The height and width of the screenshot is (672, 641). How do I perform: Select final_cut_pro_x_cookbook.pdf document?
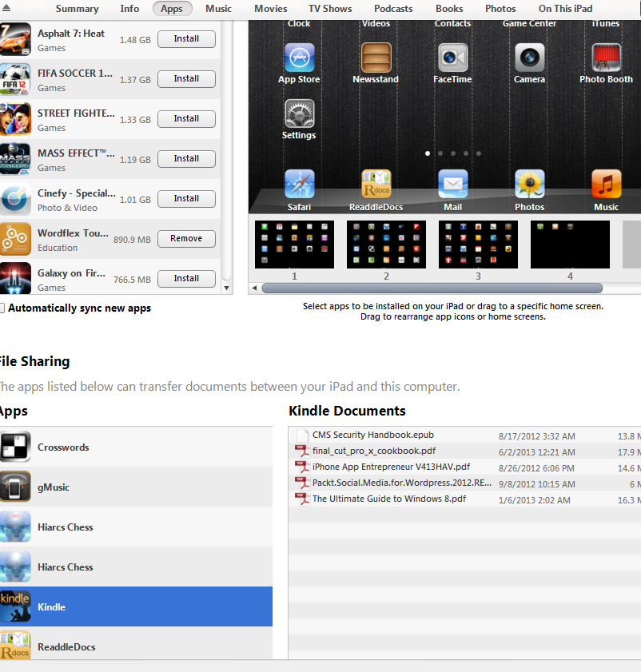[465, 451]
